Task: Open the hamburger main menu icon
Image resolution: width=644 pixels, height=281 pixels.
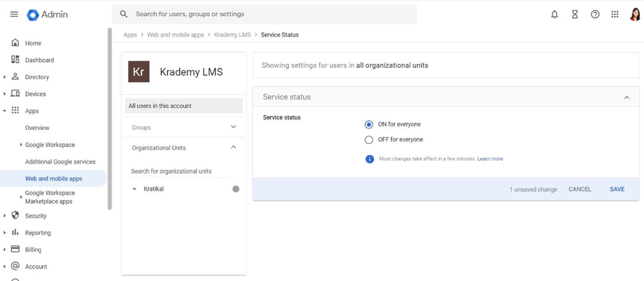Action: pyautogui.click(x=14, y=15)
